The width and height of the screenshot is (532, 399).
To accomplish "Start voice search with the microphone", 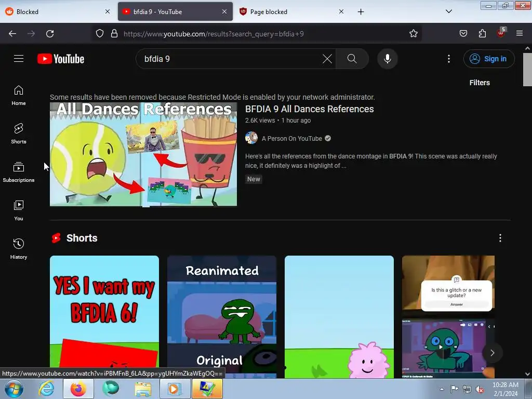I will pyautogui.click(x=387, y=59).
